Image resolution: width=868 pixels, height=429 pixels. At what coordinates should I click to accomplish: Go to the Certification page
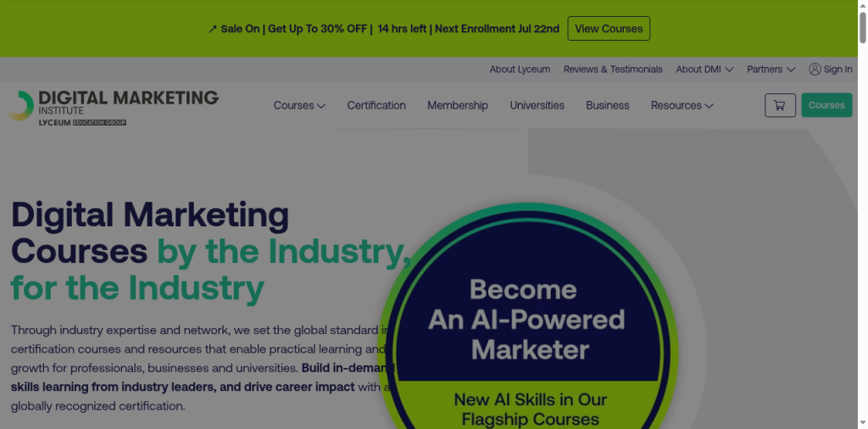376,105
